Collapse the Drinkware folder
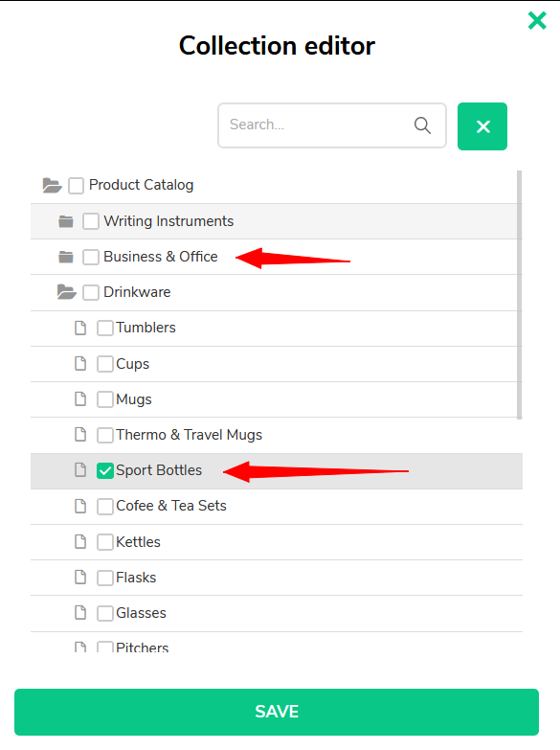The height and width of the screenshot is (750, 560). click(66, 292)
